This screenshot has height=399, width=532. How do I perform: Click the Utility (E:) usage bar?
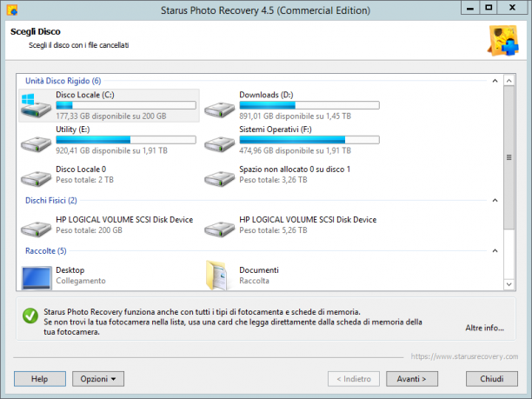pos(126,140)
